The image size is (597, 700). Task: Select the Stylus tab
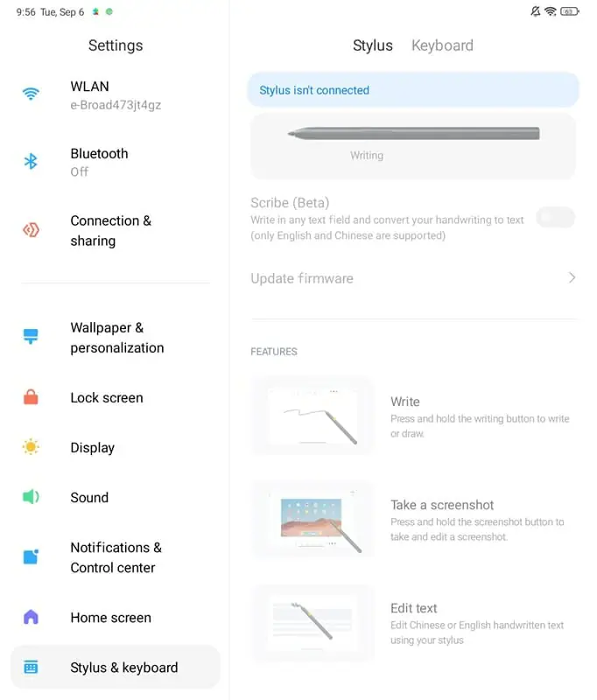(x=373, y=45)
